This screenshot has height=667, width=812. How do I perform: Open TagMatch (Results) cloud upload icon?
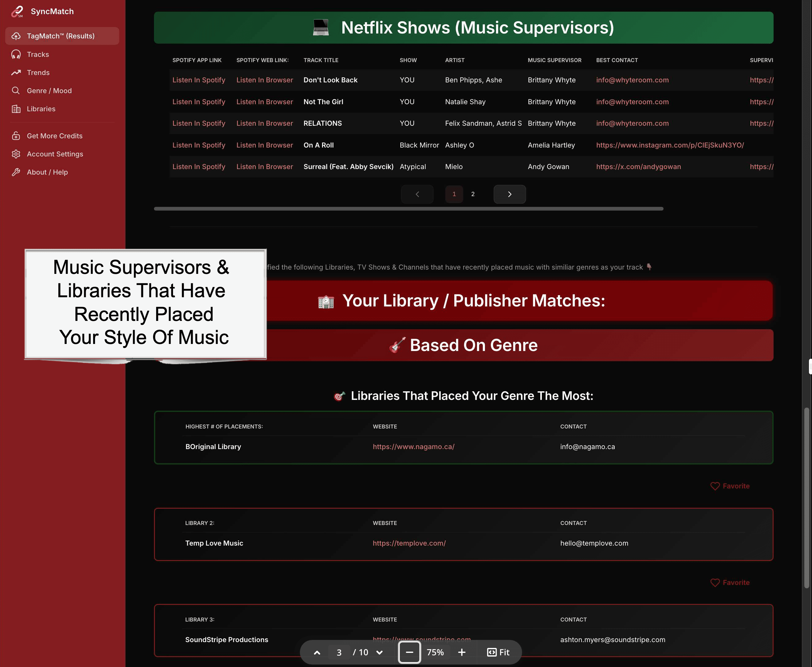coord(16,36)
